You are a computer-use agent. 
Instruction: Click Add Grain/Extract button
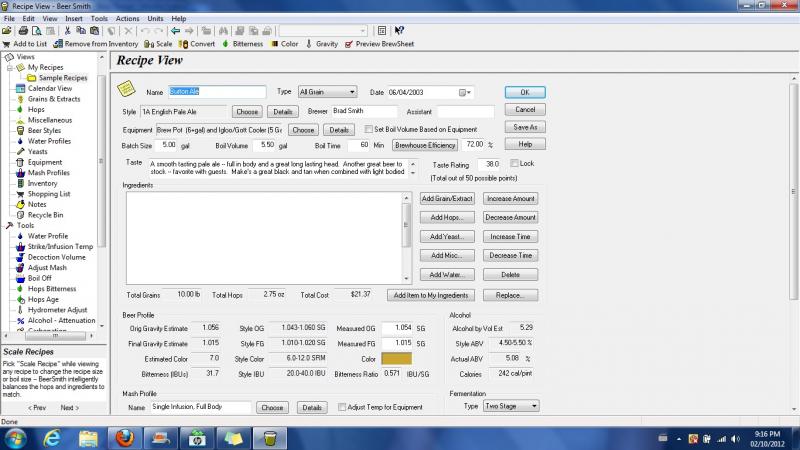pyautogui.click(x=447, y=198)
